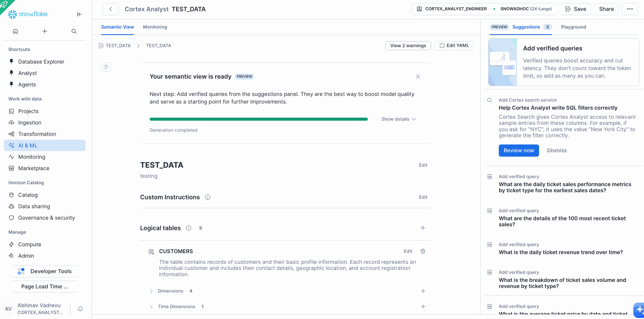Click the Custom Instructions info icon
This screenshot has width=644, height=319.
[208, 197]
